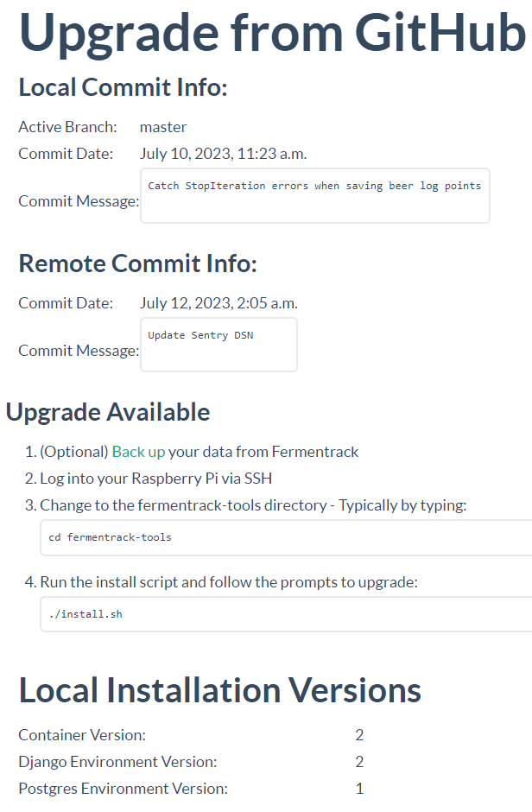Click the 'Commit Message:' label under Remote Commit Info
The width and height of the screenshot is (532, 812).
tap(79, 351)
